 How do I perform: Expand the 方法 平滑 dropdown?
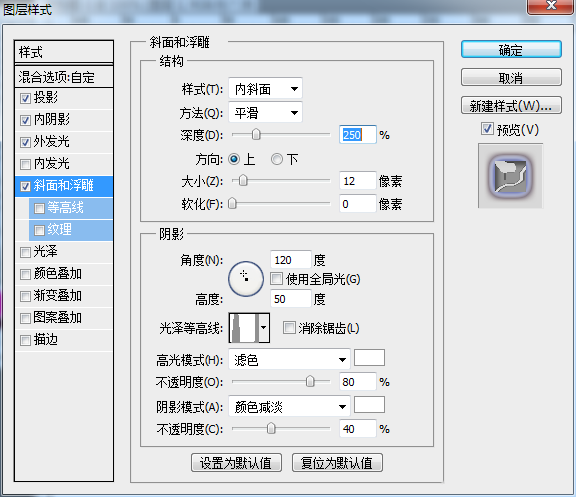[265, 112]
